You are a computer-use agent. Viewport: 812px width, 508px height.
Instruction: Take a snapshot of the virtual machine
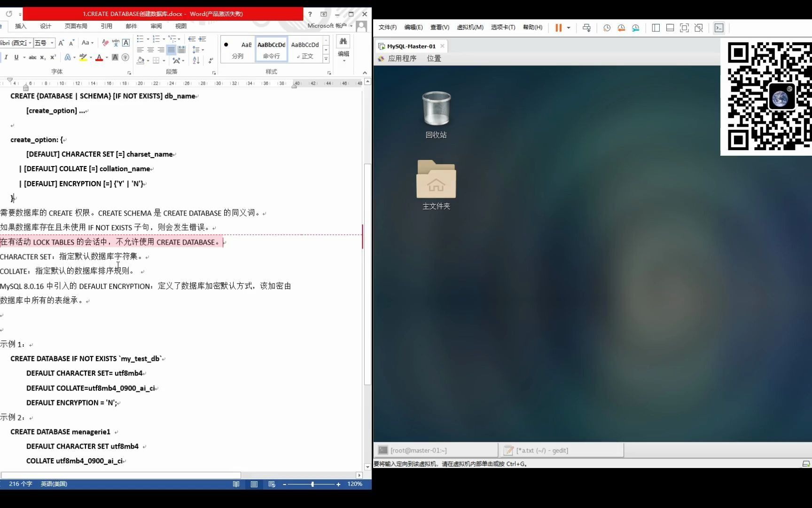coord(607,28)
